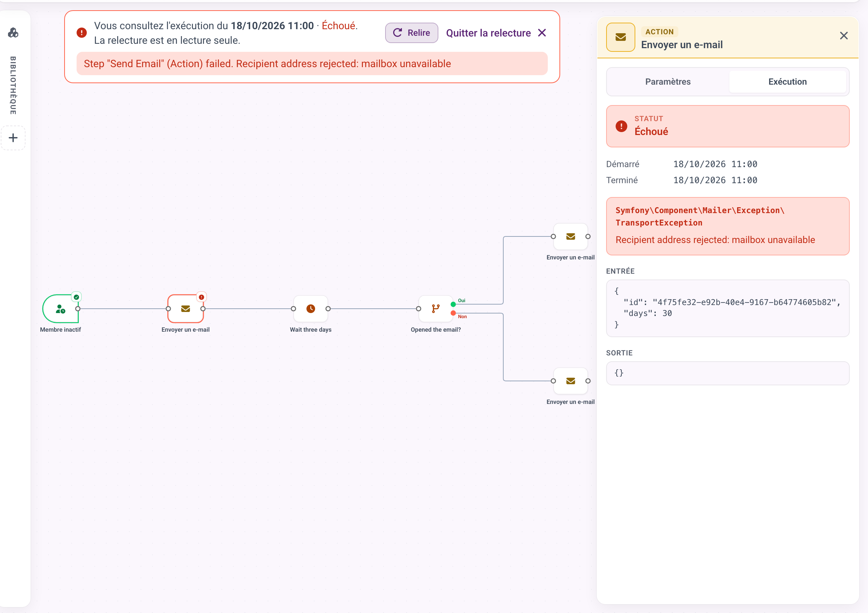Switch to the Exécution tab
The image size is (868, 613).
[787, 82]
